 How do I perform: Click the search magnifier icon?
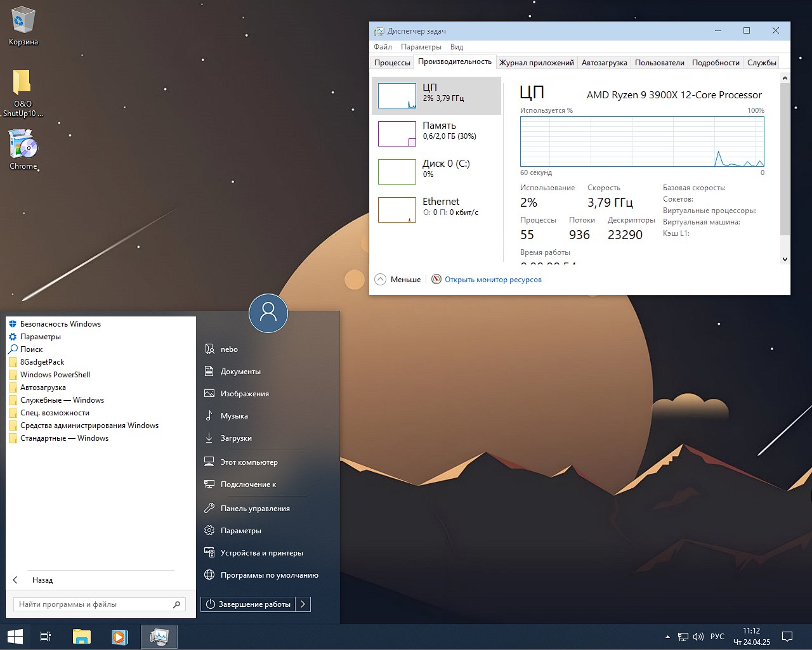coord(177,604)
